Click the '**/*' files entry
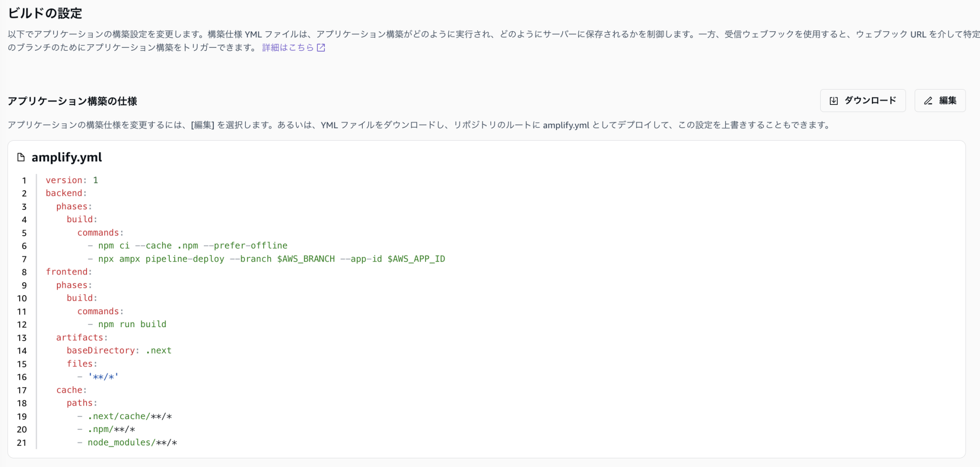This screenshot has width=980, height=467. [x=103, y=376]
